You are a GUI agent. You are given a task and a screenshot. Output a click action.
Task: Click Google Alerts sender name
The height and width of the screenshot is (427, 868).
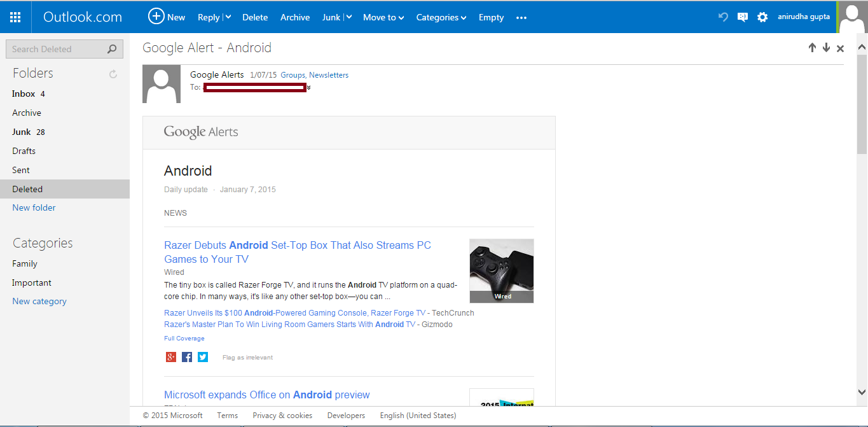tap(217, 74)
